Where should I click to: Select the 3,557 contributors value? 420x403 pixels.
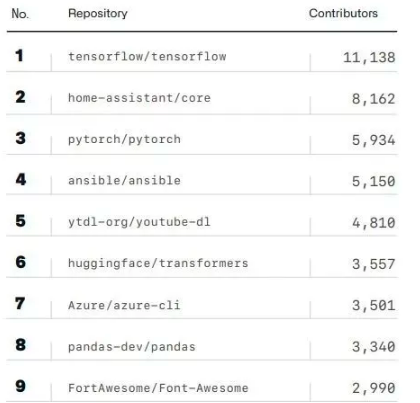point(374,264)
